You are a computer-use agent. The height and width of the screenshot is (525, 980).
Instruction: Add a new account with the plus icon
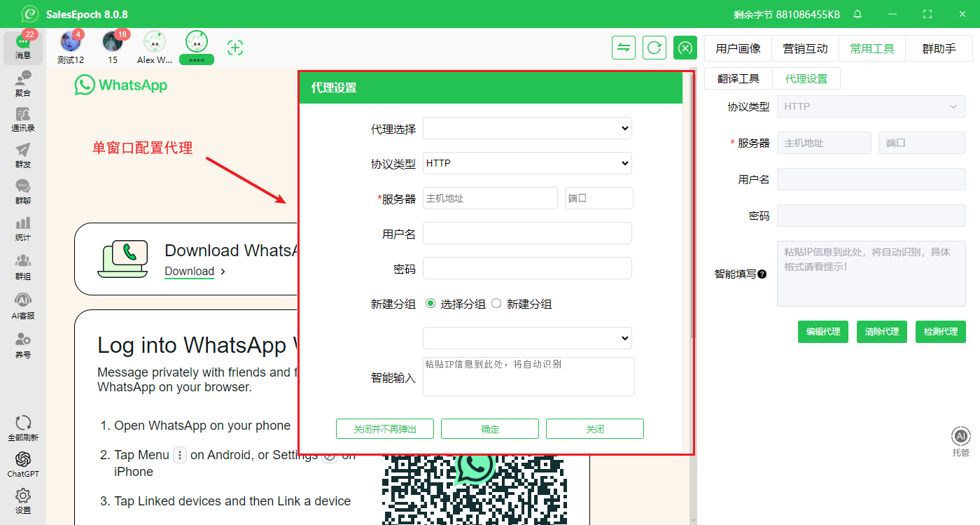coord(235,48)
